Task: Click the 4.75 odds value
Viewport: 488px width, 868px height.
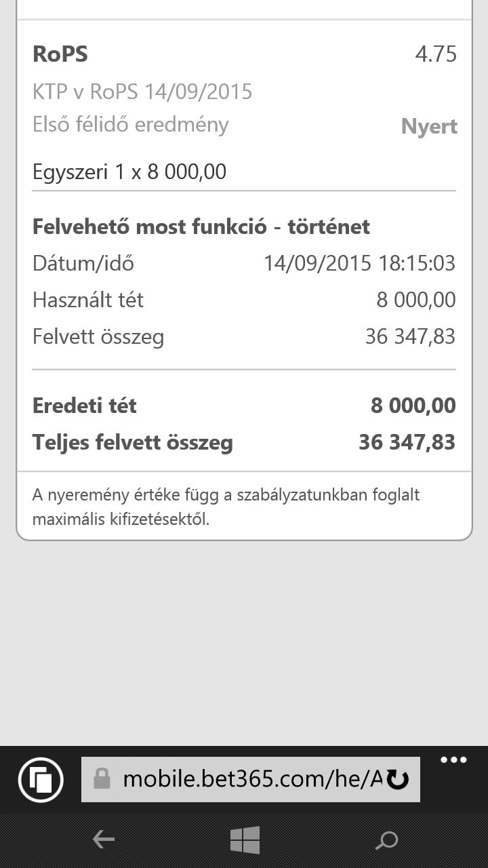Action: (x=436, y=54)
